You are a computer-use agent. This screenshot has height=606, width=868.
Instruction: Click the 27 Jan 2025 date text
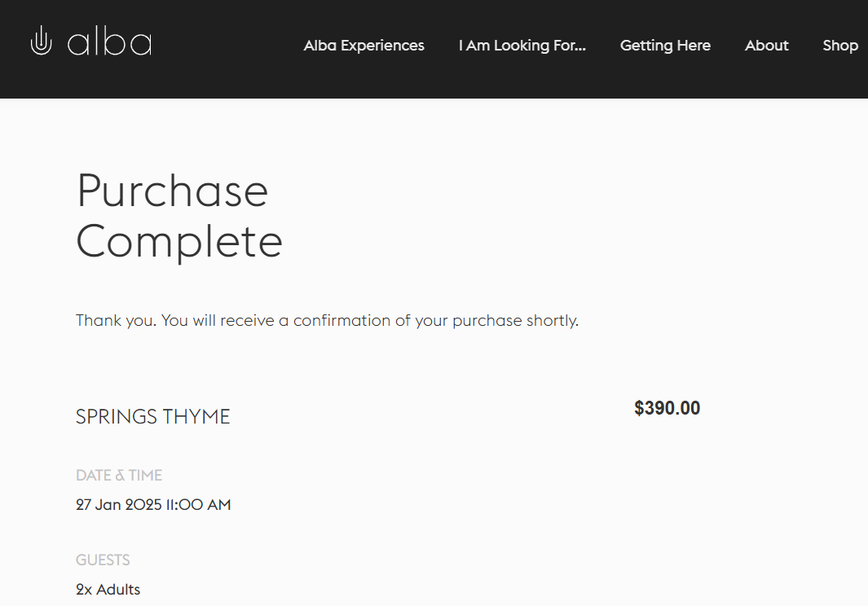point(118,505)
